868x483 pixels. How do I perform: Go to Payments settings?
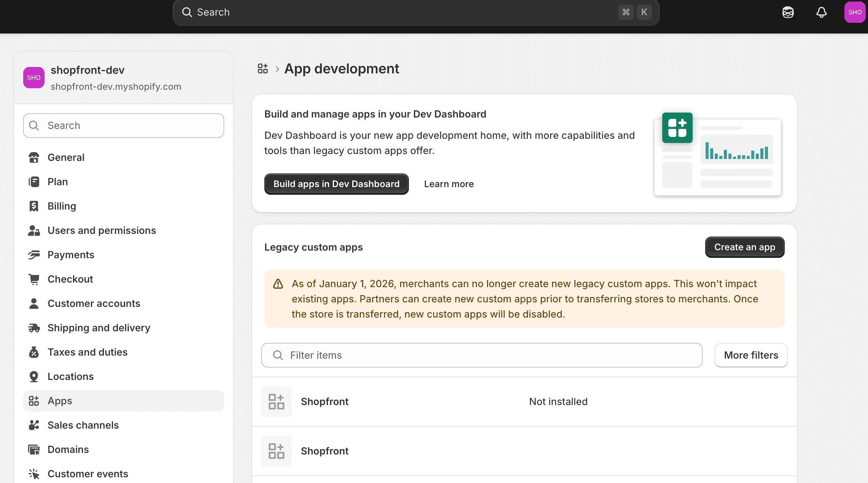(x=124, y=255)
